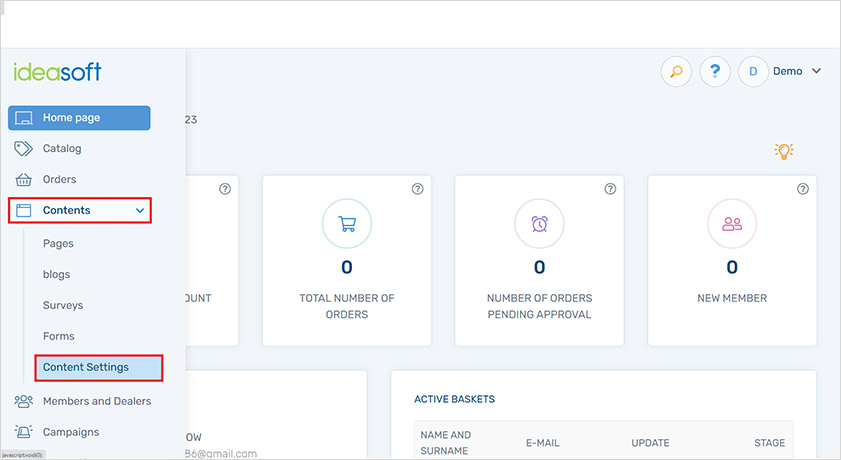Click the Home page monitor icon
The image size is (841, 460).
(x=24, y=118)
